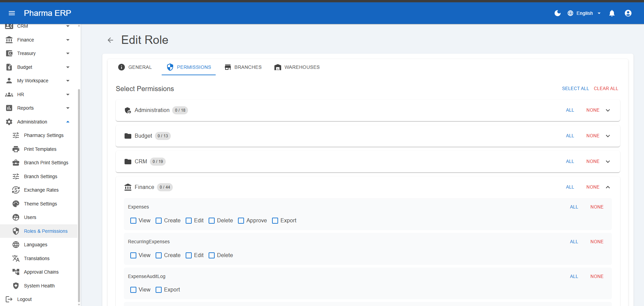Viewport: 644px width, 306px height.
Task: Open the user account profile icon
Action: click(x=628, y=13)
